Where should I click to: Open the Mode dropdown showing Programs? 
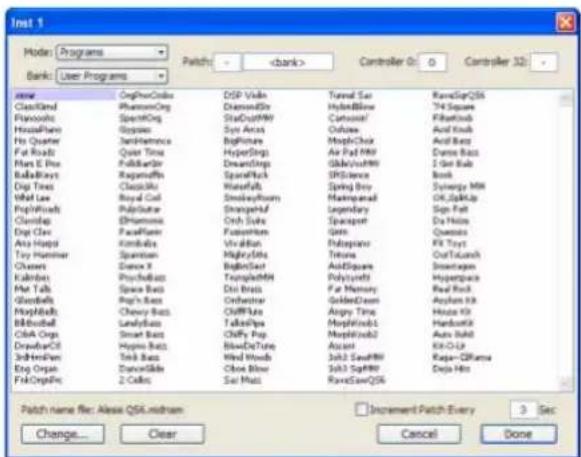[112, 52]
